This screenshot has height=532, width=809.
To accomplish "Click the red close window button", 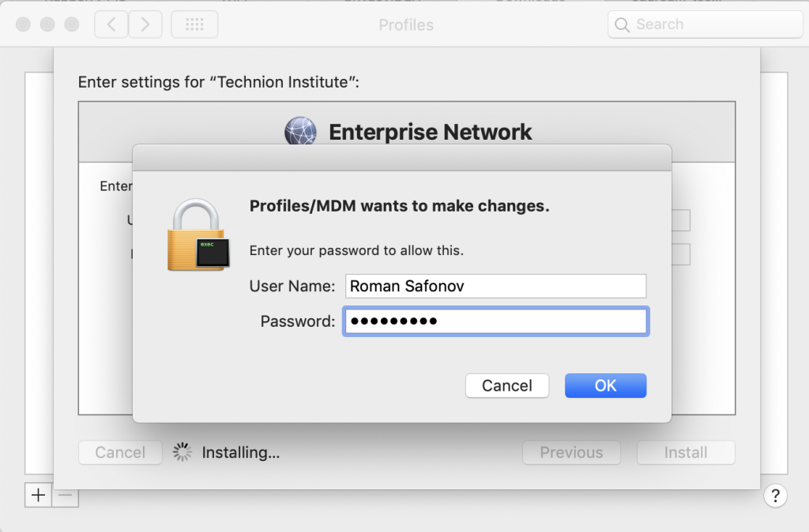I will tap(23, 24).
